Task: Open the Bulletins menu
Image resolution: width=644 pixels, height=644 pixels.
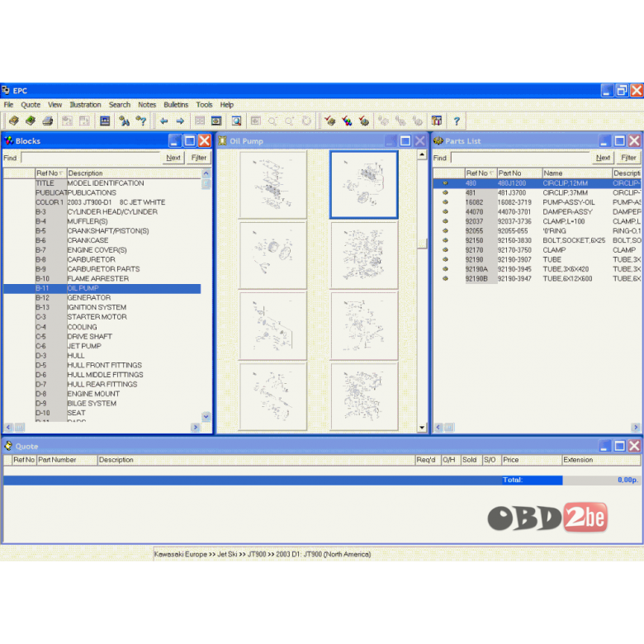Action: pos(176,105)
